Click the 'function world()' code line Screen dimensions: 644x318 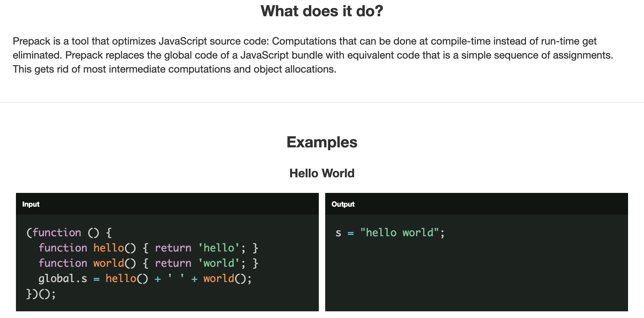(x=148, y=263)
